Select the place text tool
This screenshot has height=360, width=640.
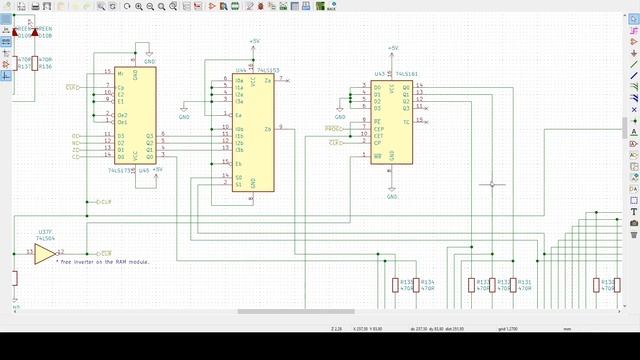coord(634,212)
